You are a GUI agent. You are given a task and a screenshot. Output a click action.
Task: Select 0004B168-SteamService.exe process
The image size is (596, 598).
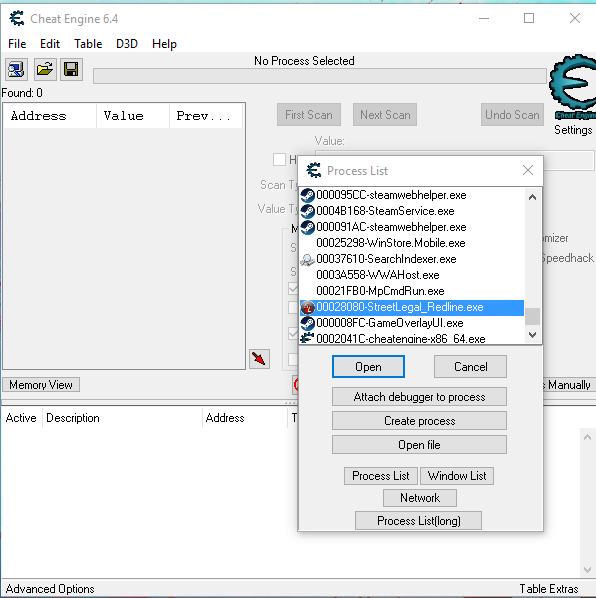pyautogui.click(x=412, y=211)
